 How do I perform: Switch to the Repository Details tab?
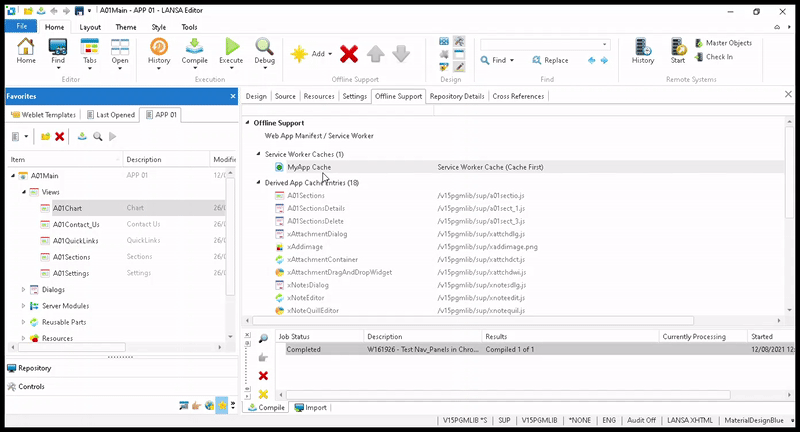coord(459,96)
